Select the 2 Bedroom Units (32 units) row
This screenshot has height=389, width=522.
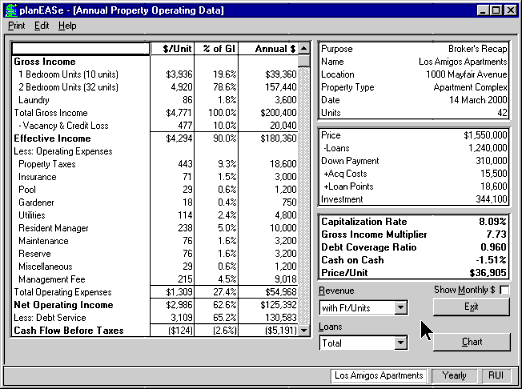tap(155, 87)
